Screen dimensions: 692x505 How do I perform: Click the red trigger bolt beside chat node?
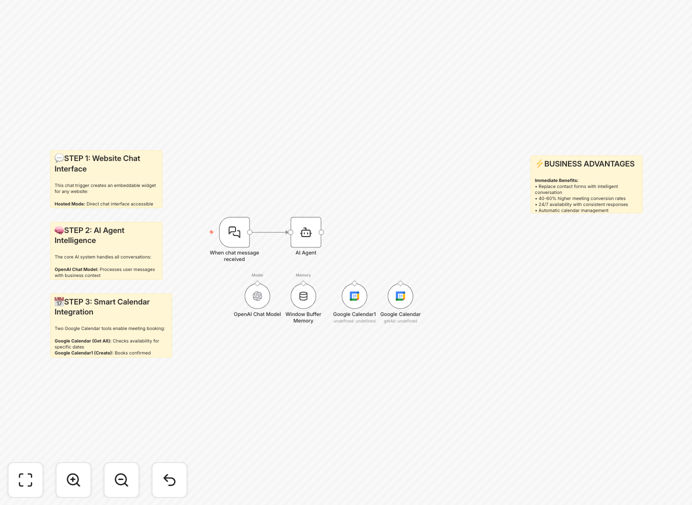click(211, 232)
